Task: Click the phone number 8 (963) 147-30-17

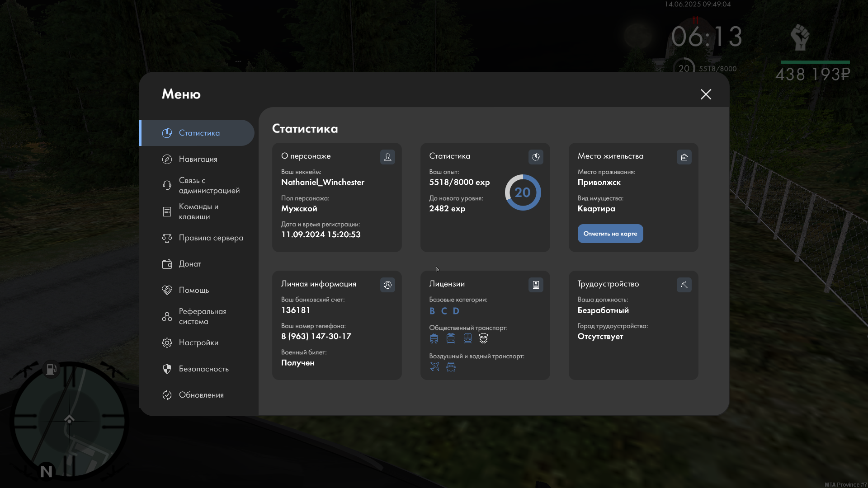Action: pyautogui.click(x=316, y=336)
